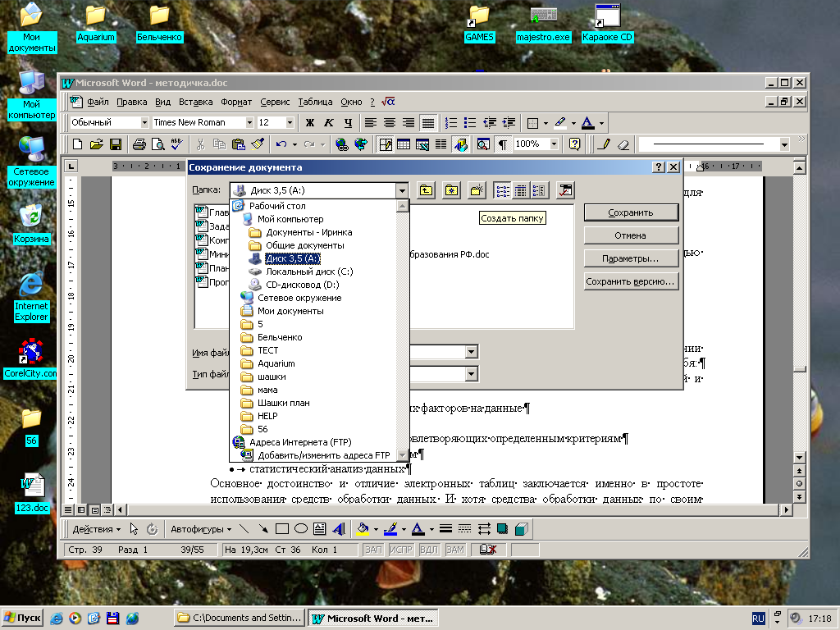Click the New document icon in Word toolbar
The height and width of the screenshot is (630, 840).
[78, 144]
